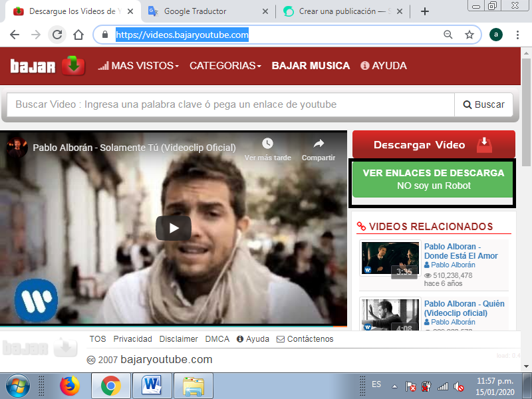Click the video channel avatar
Screen dimensions: 532x399
[x=17, y=148]
